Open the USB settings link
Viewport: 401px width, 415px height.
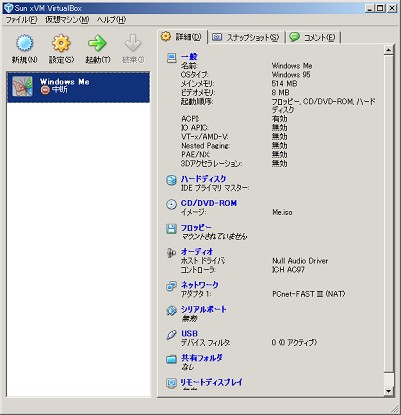pos(189,333)
